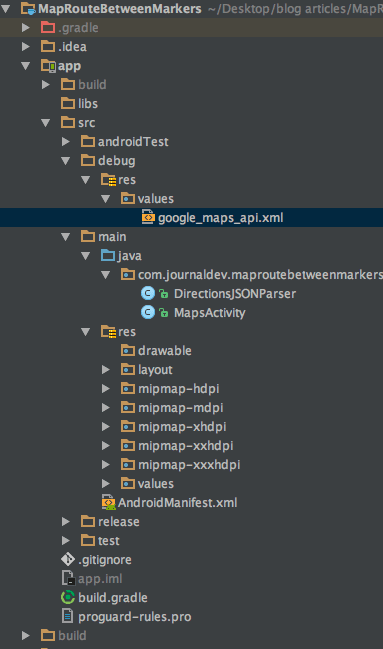Click the MapsActivity class icon
Viewport: 383px width, 649px height.
[x=148, y=312]
